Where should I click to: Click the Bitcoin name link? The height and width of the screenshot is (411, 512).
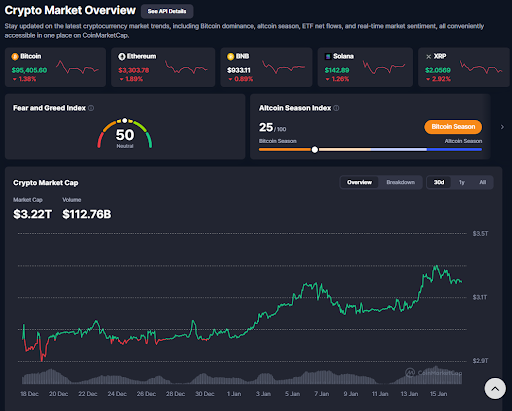(31, 56)
